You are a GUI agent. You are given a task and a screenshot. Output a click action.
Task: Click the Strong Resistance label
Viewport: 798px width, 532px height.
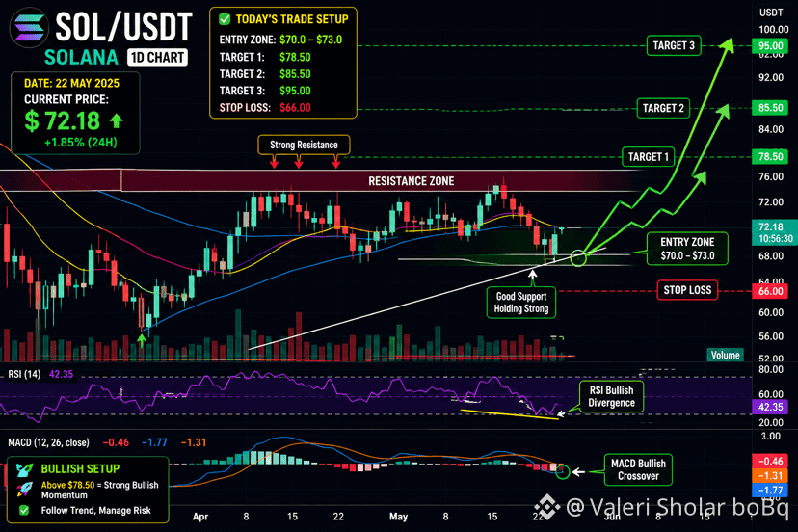[x=304, y=146]
